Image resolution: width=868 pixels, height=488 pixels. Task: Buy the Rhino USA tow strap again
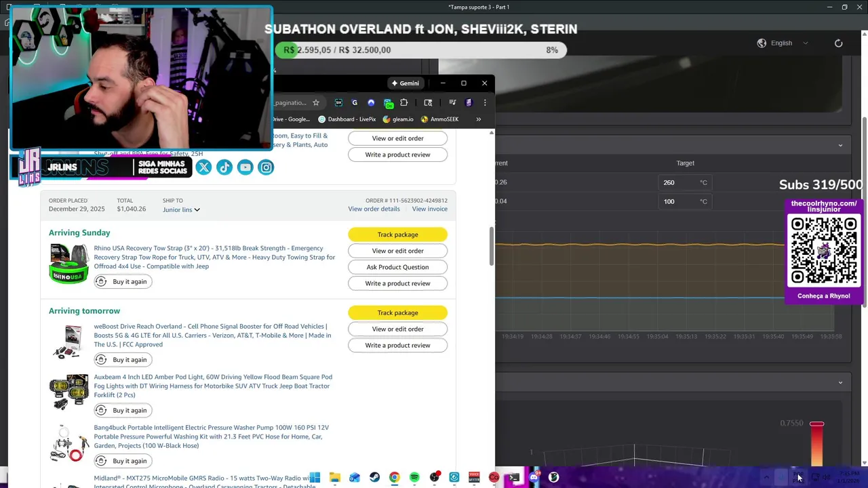(121, 282)
